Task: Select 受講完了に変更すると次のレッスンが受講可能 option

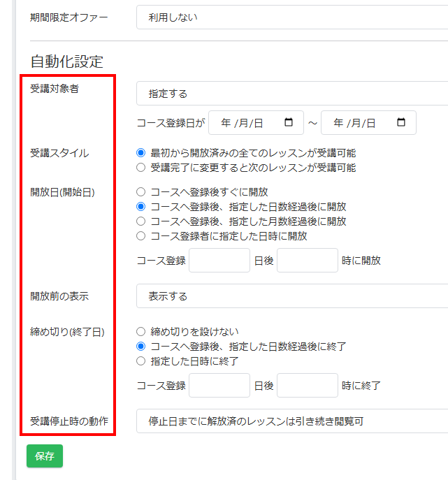Action: coord(141,168)
